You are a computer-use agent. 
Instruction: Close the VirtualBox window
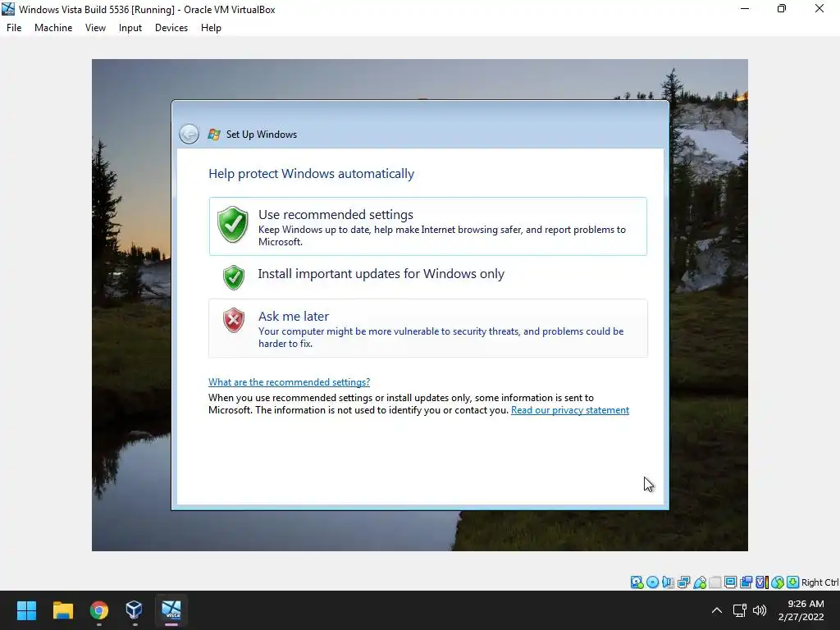[x=819, y=8]
